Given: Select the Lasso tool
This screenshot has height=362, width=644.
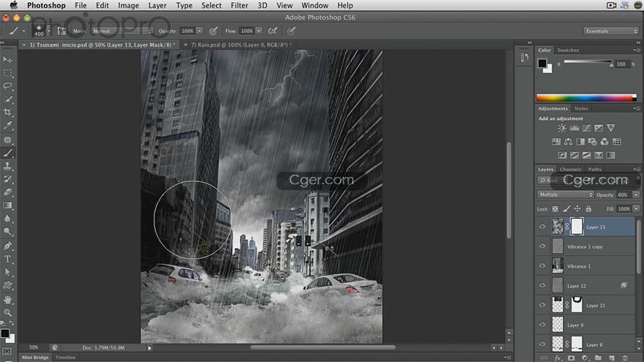Looking at the screenshot, I should [7, 86].
